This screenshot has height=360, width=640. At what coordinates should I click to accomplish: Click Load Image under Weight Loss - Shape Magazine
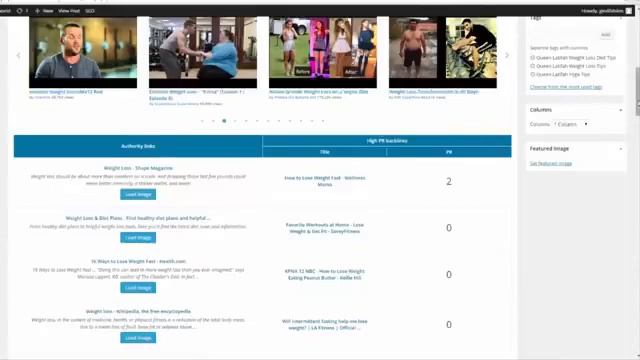point(138,194)
